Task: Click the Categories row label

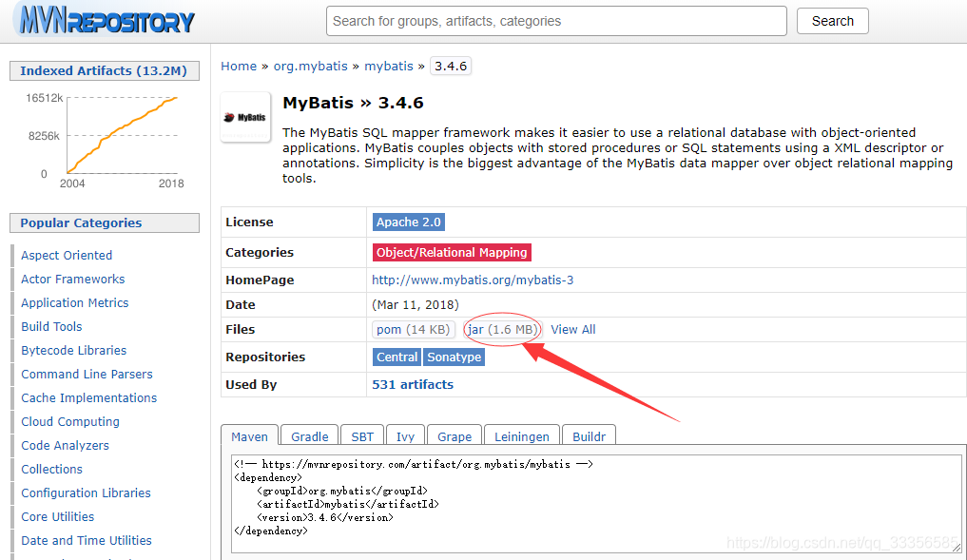Action: 259,252
